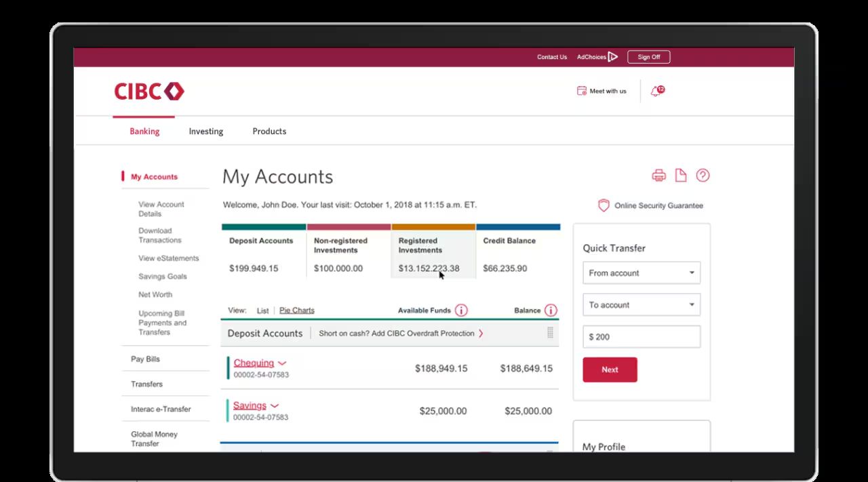Expand the Savings account chevron
This screenshot has width=868, height=482.
275,406
